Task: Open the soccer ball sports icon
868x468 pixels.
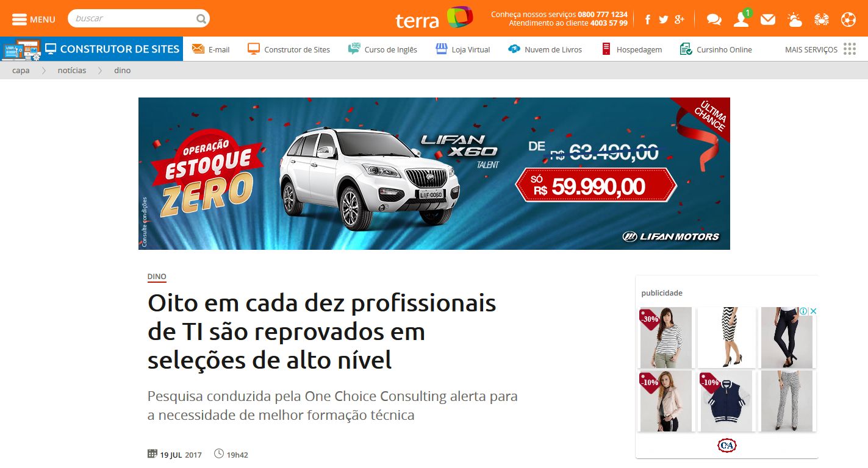Action: pos(848,19)
